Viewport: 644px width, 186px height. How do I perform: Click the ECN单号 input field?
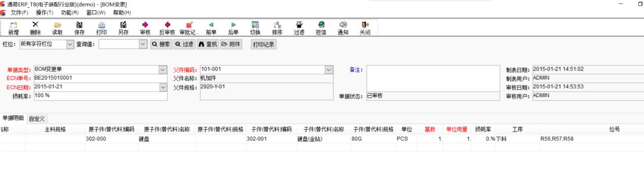(x=100, y=79)
